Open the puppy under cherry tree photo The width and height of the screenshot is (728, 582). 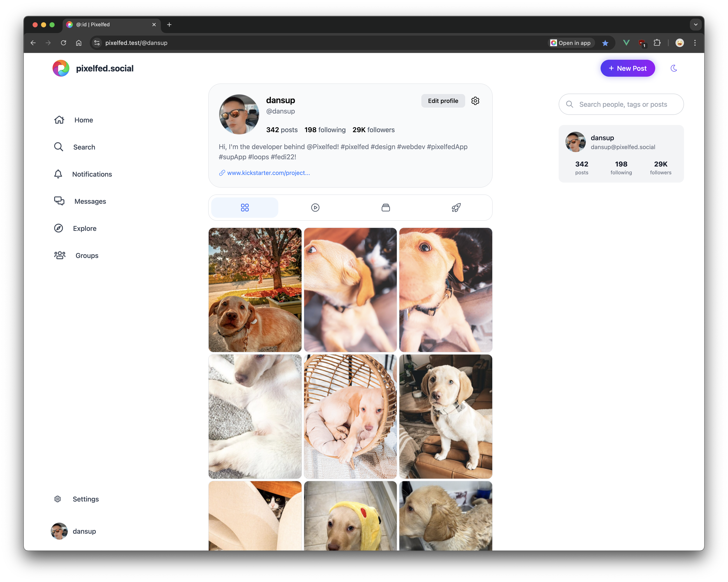click(255, 290)
